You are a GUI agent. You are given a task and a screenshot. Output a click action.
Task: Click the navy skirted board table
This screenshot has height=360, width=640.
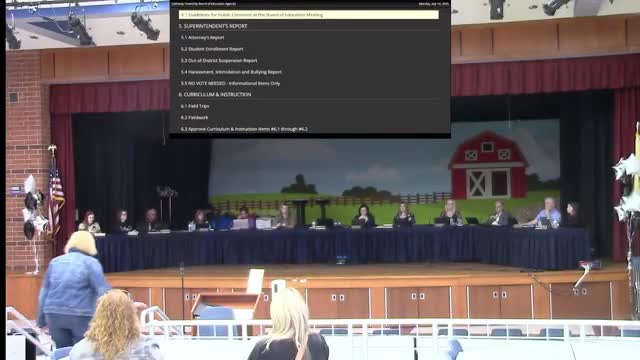click(x=343, y=247)
